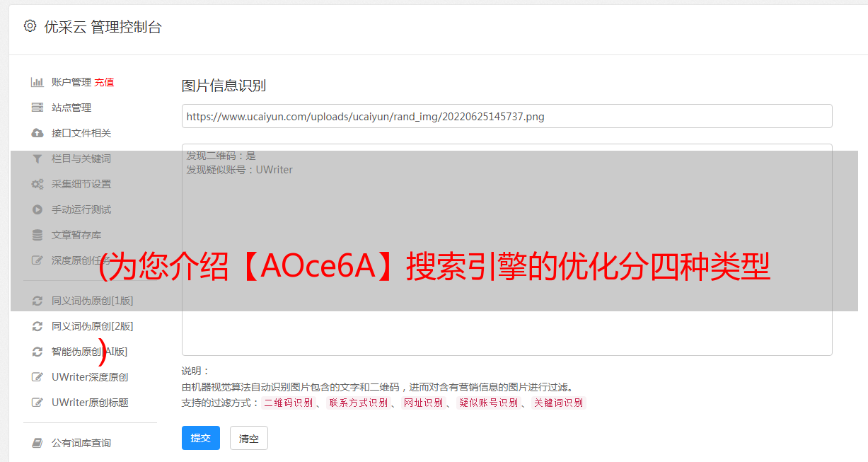
Task: Click the 说明： label
Action: pyautogui.click(x=196, y=371)
